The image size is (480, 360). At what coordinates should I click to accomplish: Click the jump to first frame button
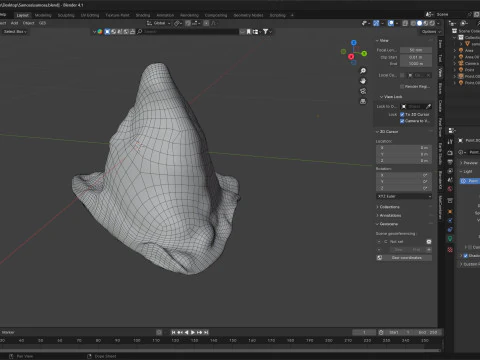click(173, 332)
